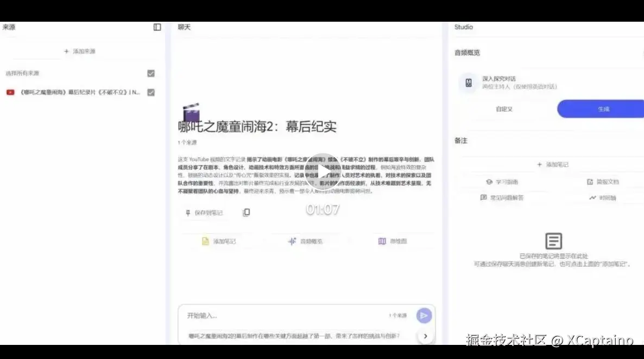Viewport: 644px width, 359px height.
Task: Click the document icon beside 简报文档
Action: click(x=590, y=182)
